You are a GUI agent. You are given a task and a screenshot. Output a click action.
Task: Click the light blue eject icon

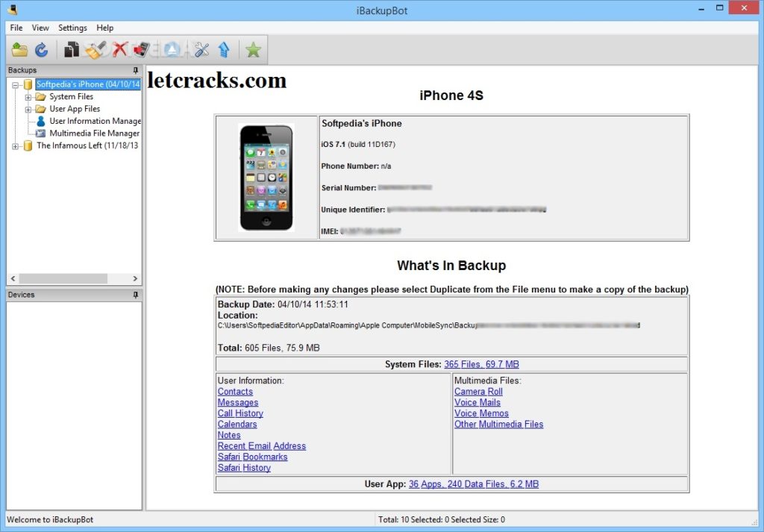point(172,50)
